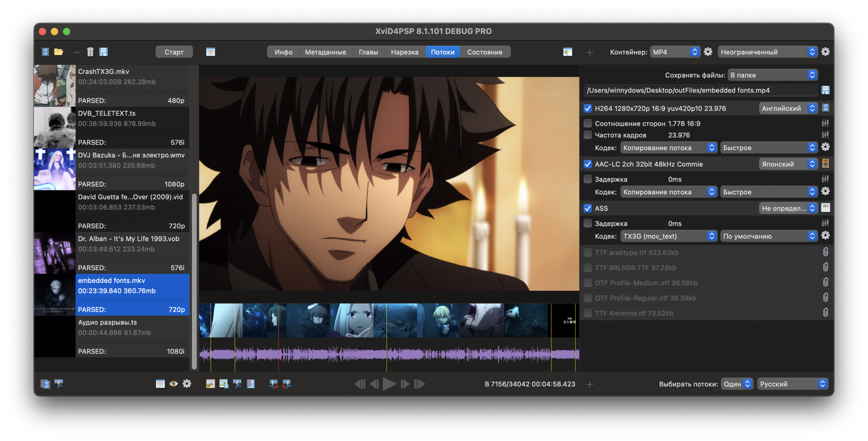This screenshot has width=868, height=441.
Task: Open the Японский audio language dropdown
Action: coord(788,164)
